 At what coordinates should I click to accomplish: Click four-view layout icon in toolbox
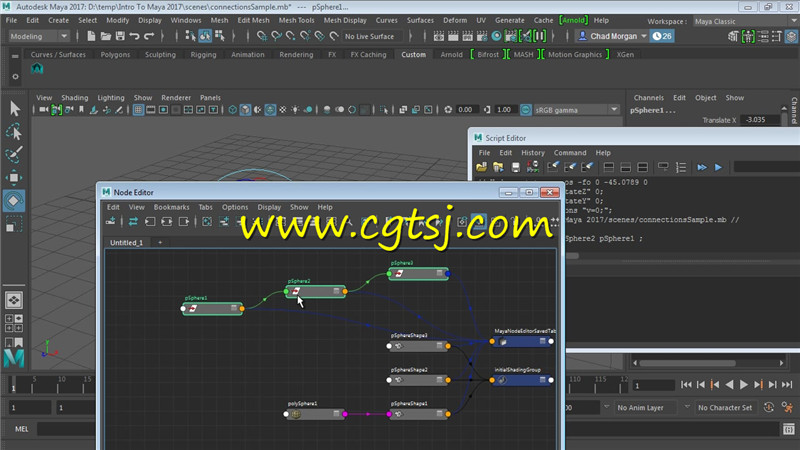pyautogui.click(x=14, y=323)
